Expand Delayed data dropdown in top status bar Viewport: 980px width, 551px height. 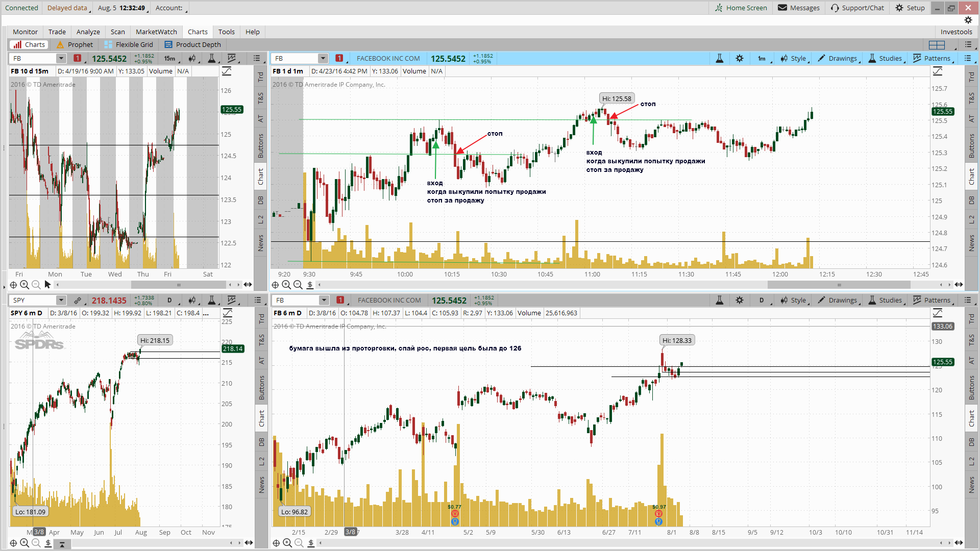[x=68, y=8]
